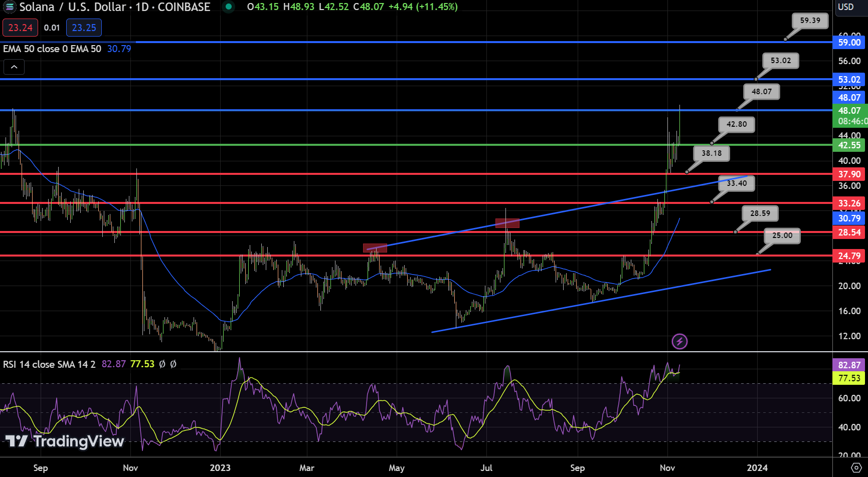The height and width of the screenshot is (477, 868).
Task: Click the TradingView logo
Action: tap(65, 441)
